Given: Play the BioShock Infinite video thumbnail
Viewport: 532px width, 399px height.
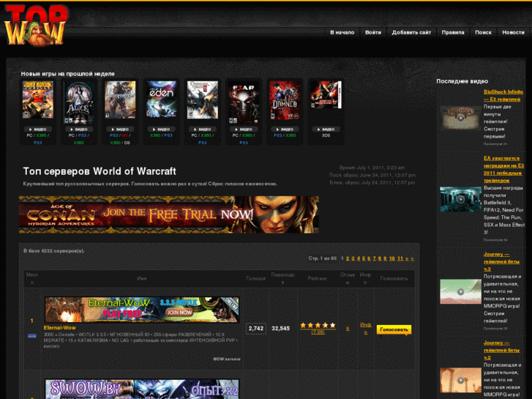Looking at the screenshot, I should tap(460, 118).
